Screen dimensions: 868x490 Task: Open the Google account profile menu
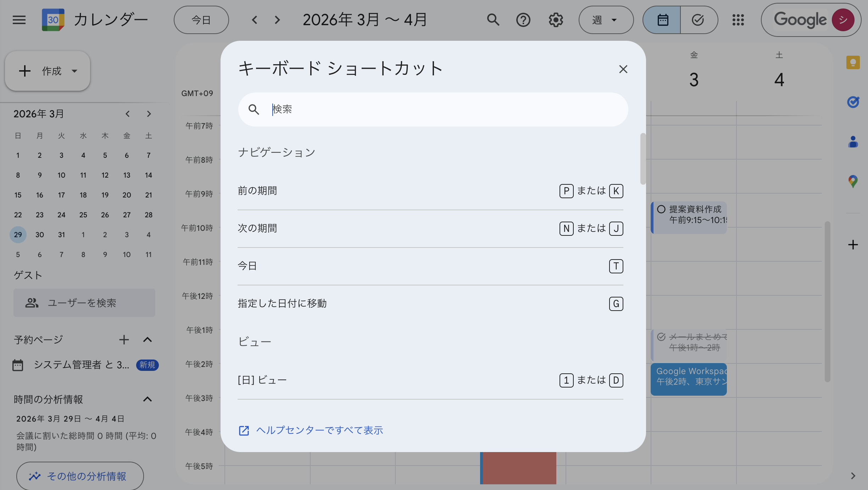click(843, 20)
